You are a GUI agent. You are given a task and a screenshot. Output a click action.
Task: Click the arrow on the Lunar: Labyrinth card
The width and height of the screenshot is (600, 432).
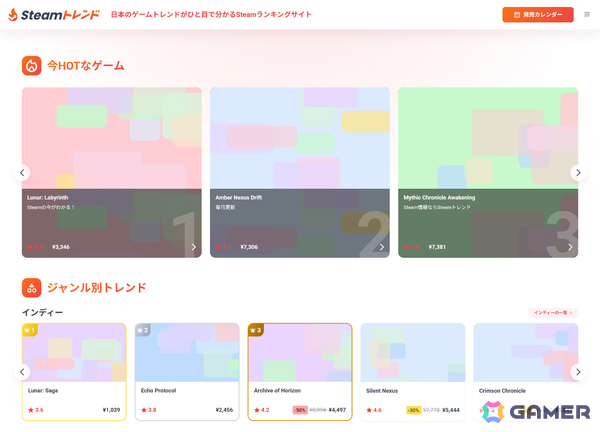pyautogui.click(x=194, y=247)
